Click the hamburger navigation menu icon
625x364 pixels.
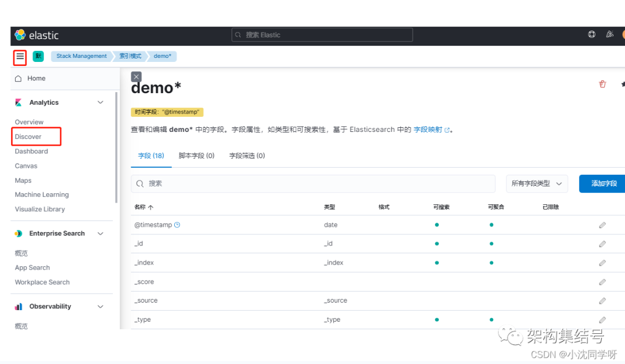20,57
